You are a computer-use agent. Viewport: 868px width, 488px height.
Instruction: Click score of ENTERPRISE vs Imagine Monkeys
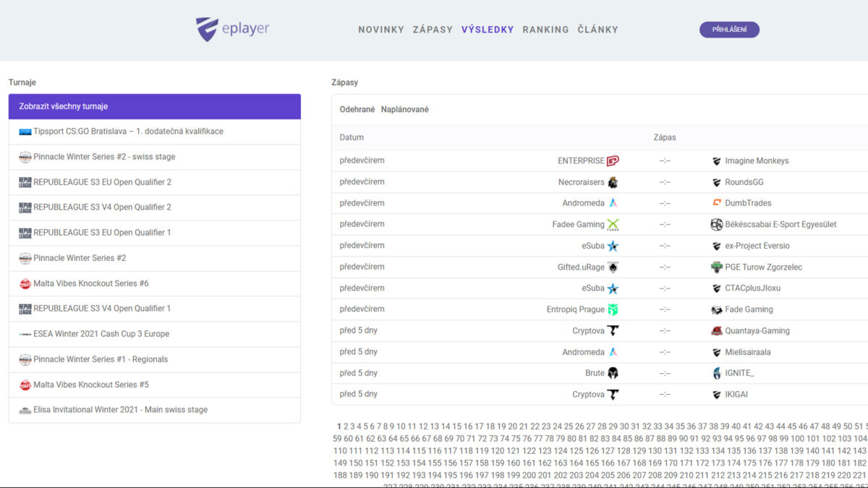coord(665,161)
